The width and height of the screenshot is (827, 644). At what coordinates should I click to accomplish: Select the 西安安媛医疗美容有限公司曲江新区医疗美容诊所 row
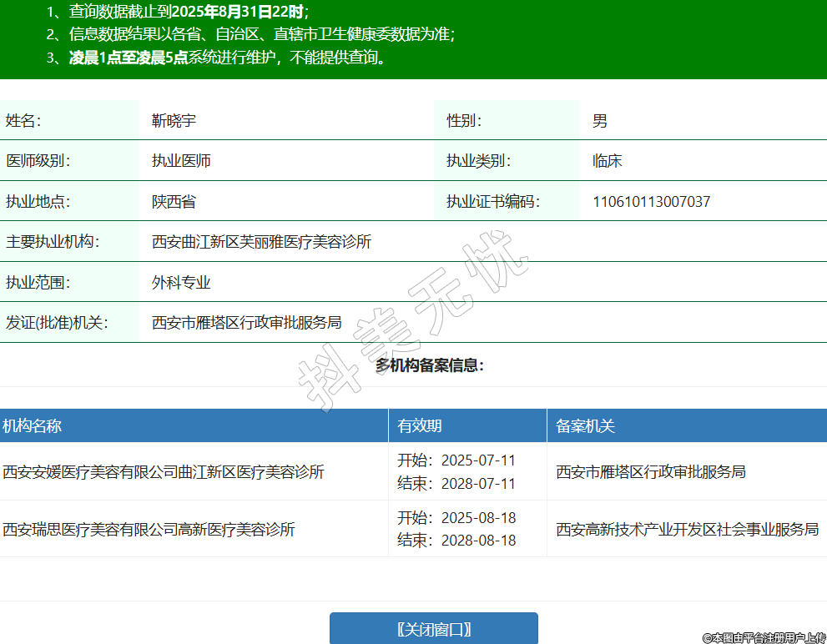(x=164, y=472)
